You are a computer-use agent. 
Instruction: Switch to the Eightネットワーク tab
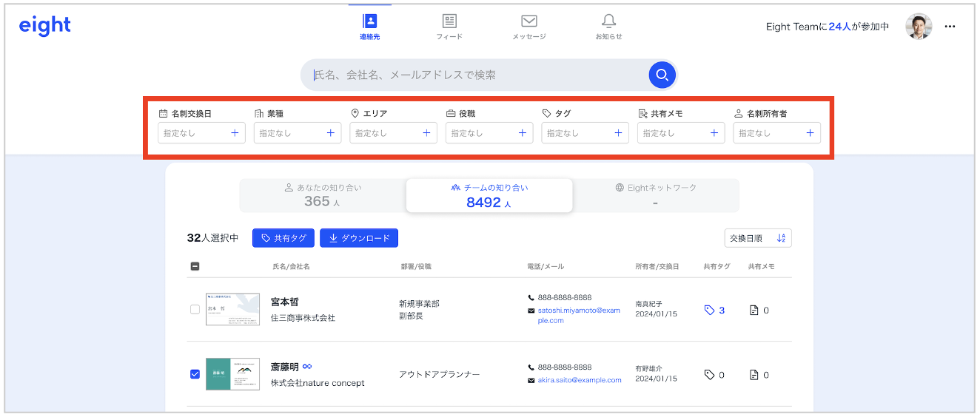pyautogui.click(x=655, y=195)
